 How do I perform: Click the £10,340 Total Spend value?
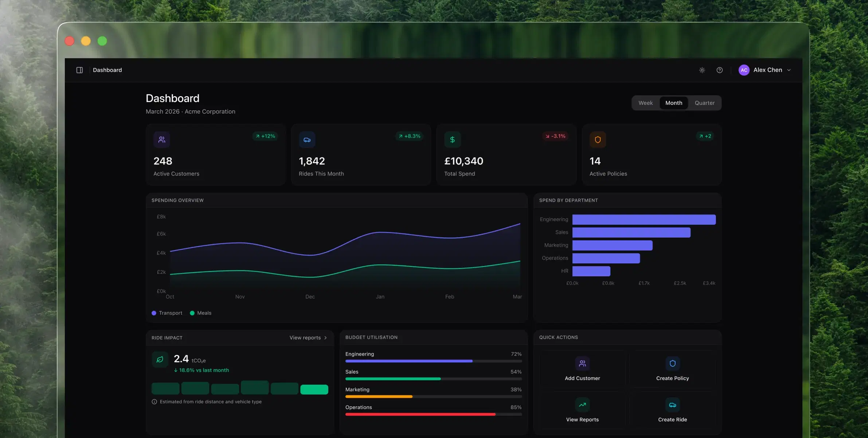[464, 161]
